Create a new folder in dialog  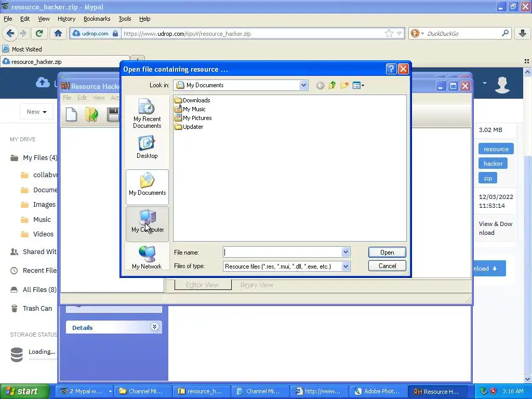pos(344,86)
